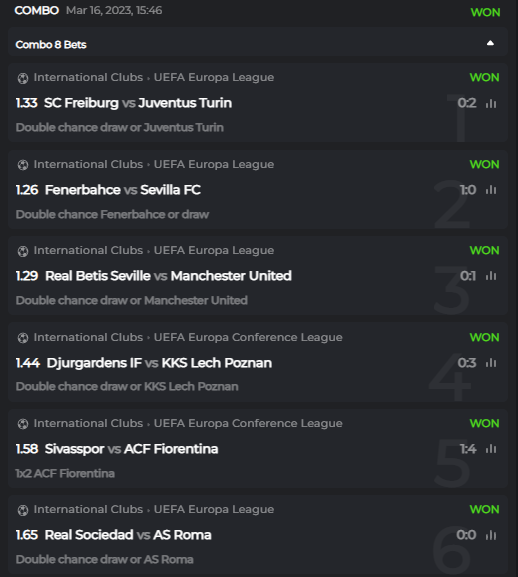Select UEFA Europa Conference League above Djurgardens
Screen dimensions: 518x577
pyautogui.click(x=248, y=337)
